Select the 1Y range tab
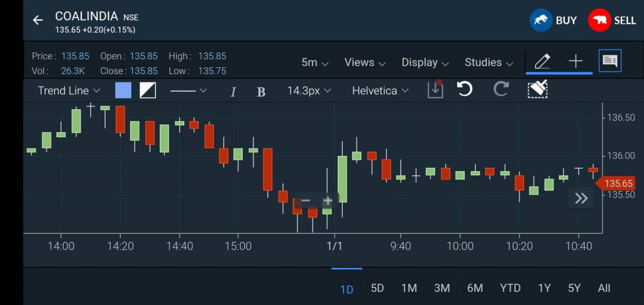 (544, 288)
